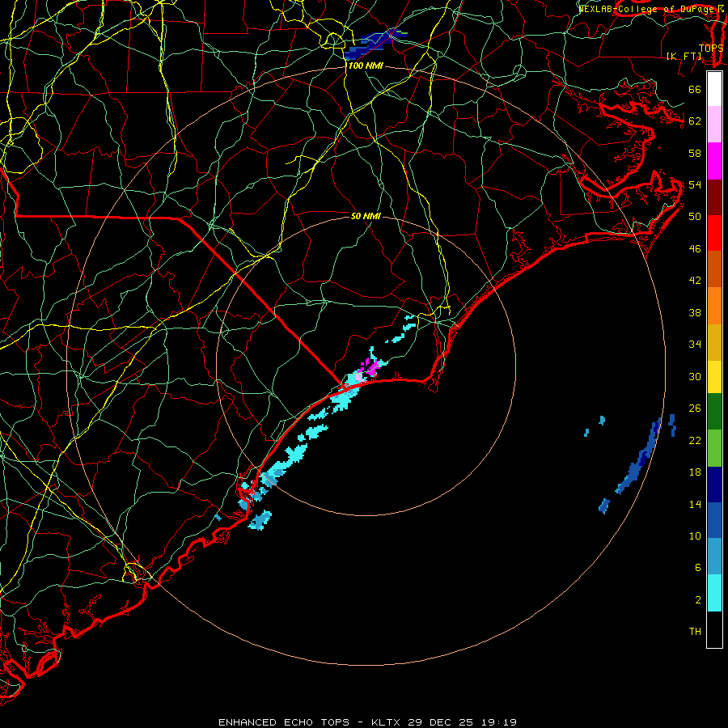This screenshot has height=728, width=728.
Task: Select the dark green legend swatch
Action: (714, 412)
